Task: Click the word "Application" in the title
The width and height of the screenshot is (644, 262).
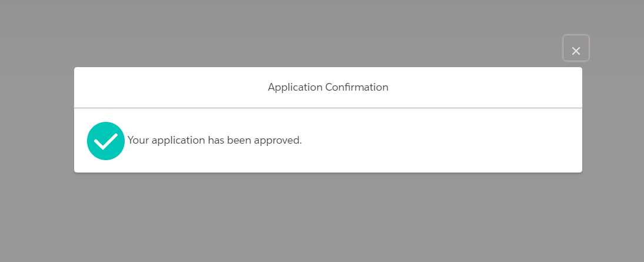Action: pyautogui.click(x=295, y=87)
